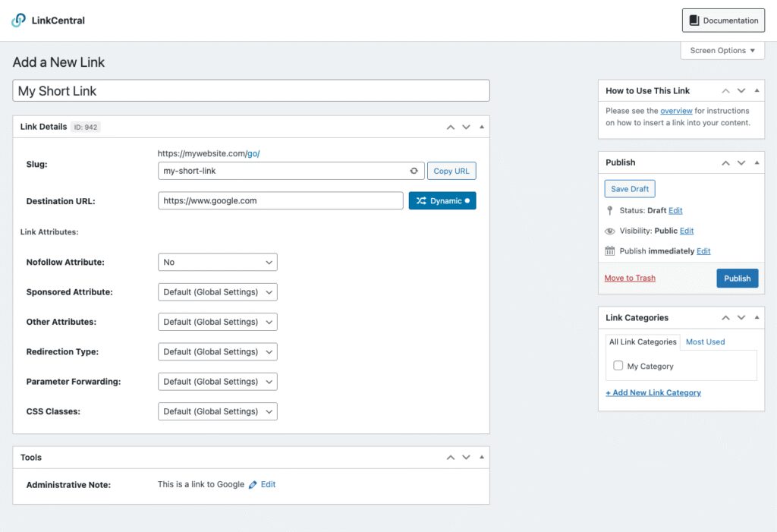The height and width of the screenshot is (532, 777).
Task: Move Link Details panel up arrow
Action: tap(451, 127)
